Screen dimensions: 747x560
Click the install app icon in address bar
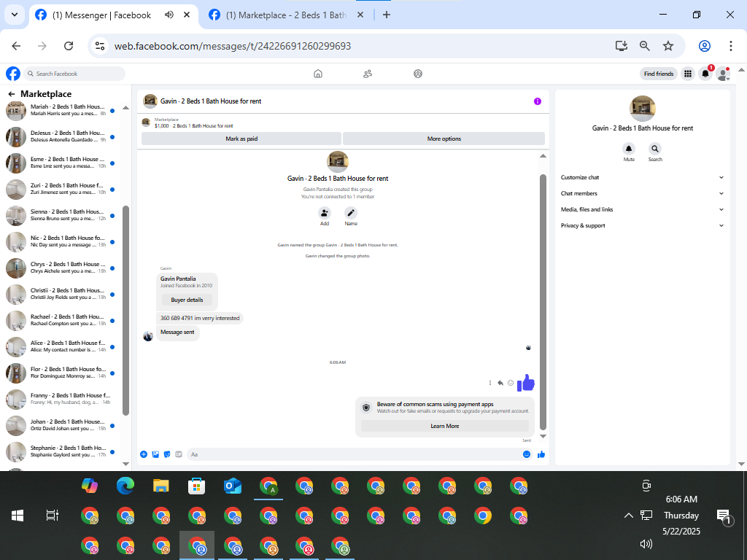[622, 46]
